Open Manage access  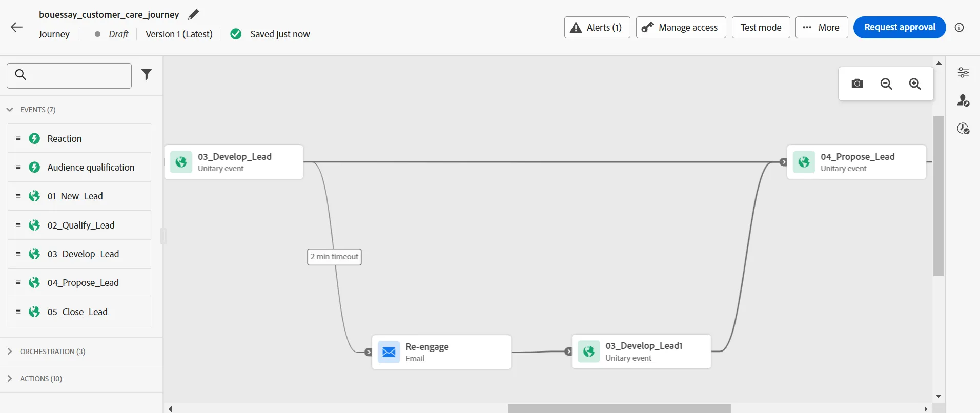[x=681, y=28]
